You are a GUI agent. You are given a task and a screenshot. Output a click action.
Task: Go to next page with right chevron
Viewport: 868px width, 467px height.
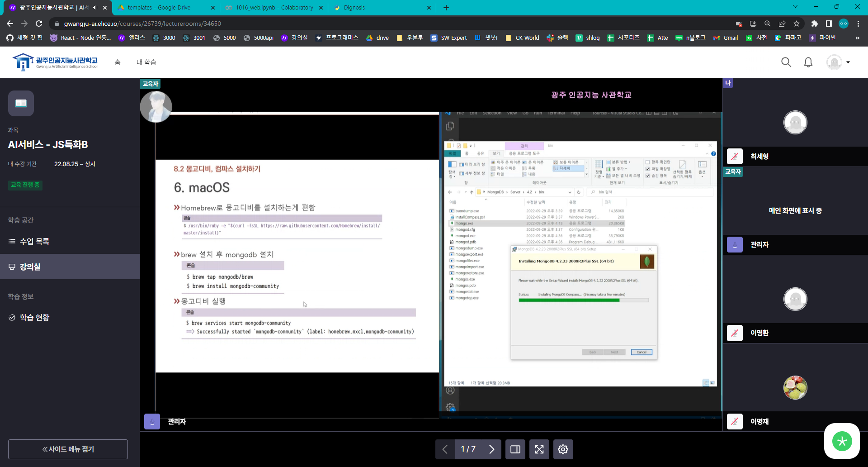tap(492, 449)
